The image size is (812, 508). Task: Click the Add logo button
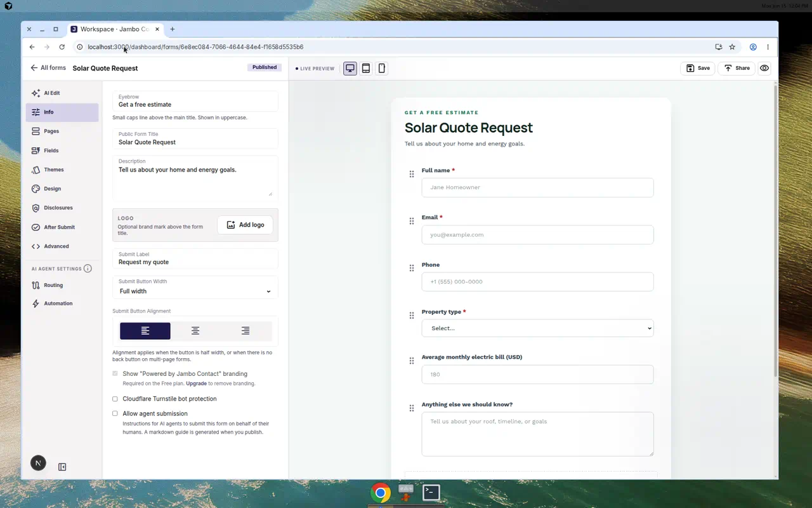245,225
